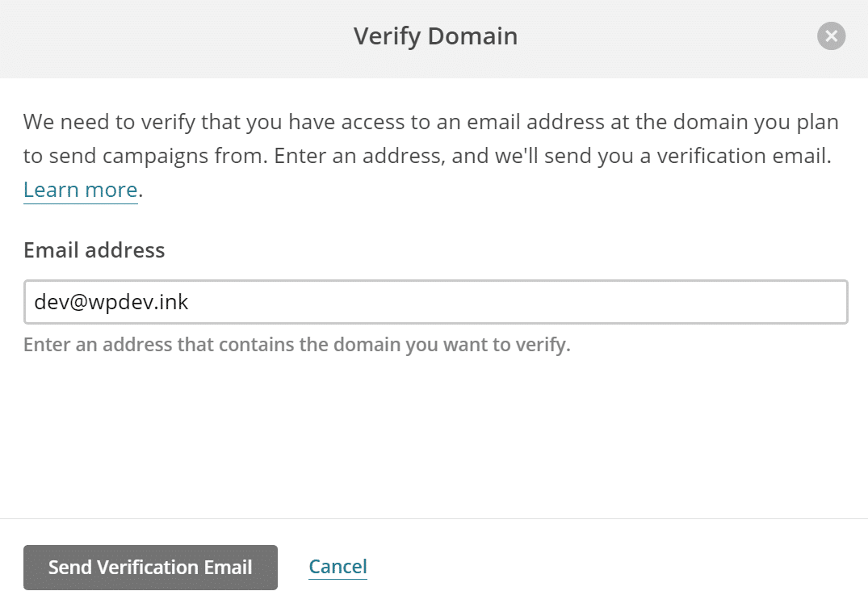Open the help article via Learn more
Screen dimensions: 868x612
pyautogui.click(x=81, y=190)
